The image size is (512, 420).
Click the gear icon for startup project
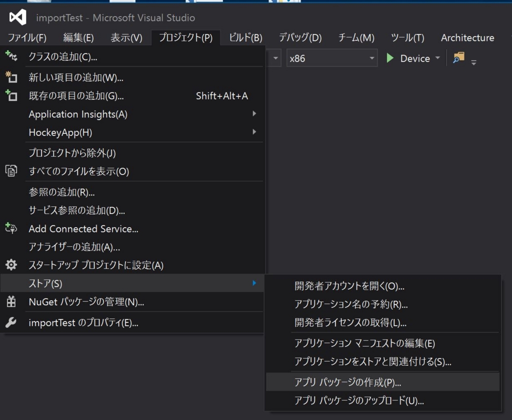(11, 264)
